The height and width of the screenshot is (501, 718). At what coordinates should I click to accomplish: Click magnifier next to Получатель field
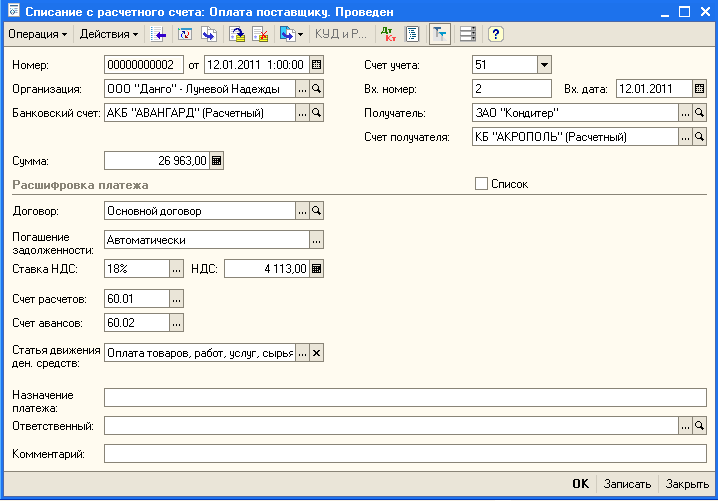click(x=700, y=113)
